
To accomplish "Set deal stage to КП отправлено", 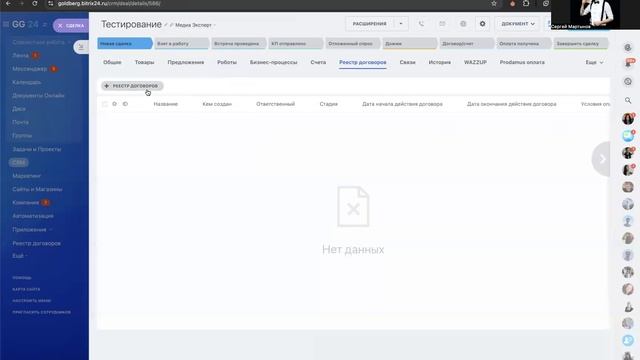I will click(296, 44).
